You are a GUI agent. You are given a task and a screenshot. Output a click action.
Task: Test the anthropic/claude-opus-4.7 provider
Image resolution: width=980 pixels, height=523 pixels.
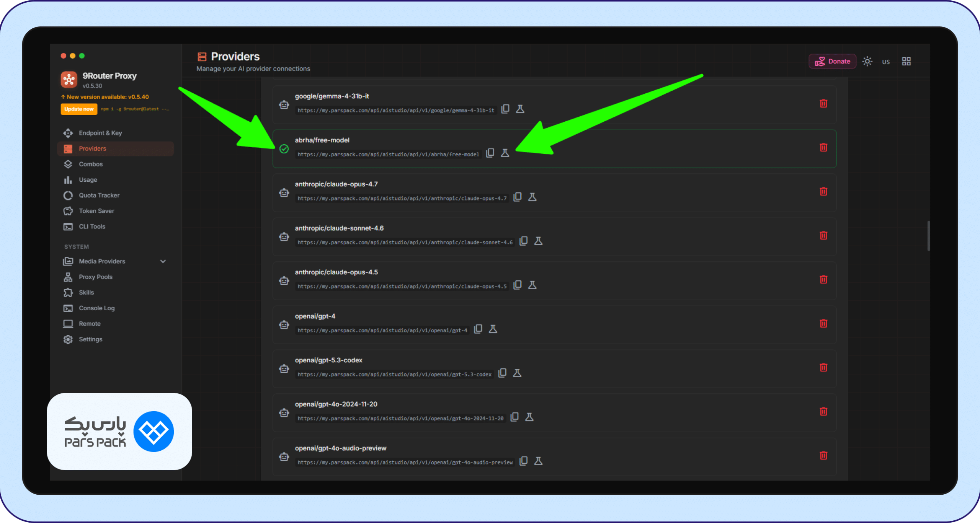pos(532,197)
